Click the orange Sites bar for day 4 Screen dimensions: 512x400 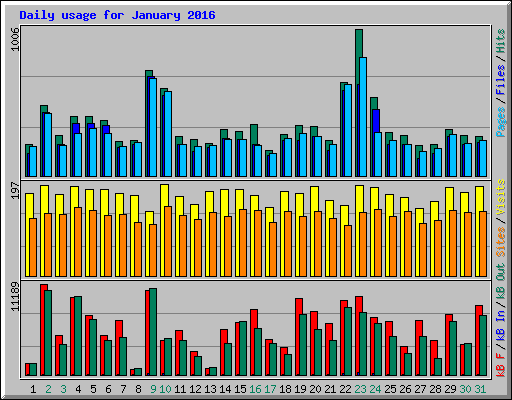coord(78,242)
